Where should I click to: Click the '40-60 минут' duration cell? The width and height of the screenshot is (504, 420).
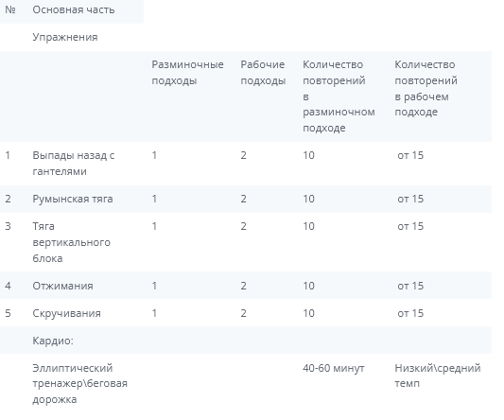334,368
